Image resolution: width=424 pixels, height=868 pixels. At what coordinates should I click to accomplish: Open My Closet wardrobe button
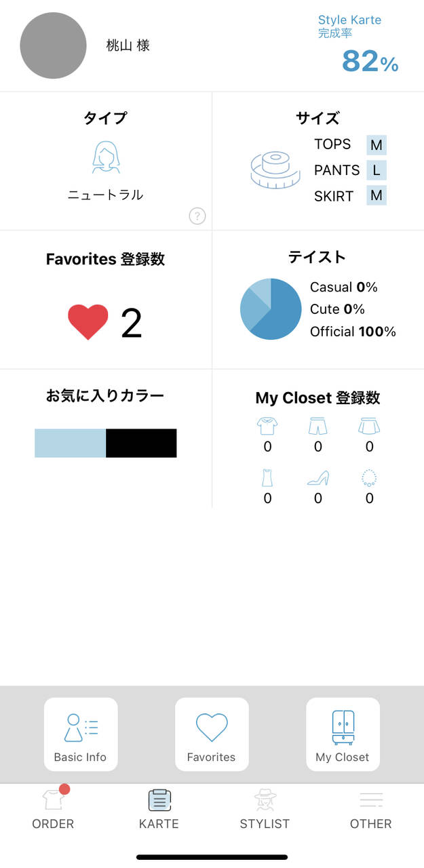[343, 734]
